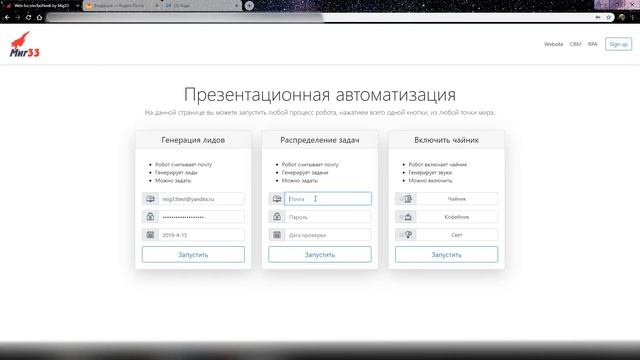Click calendar icon in Распределение задач card
Image resolution: width=640 pixels, height=360 pixels.
[277, 235]
